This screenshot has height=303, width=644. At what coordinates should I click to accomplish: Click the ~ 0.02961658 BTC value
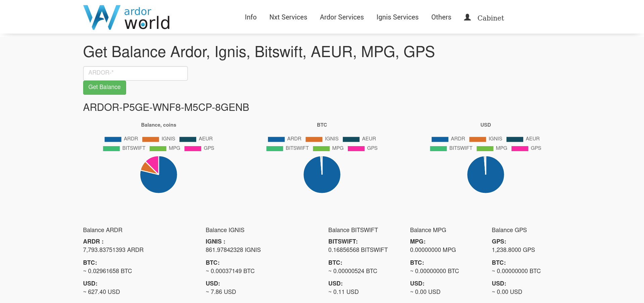click(x=108, y=271)
